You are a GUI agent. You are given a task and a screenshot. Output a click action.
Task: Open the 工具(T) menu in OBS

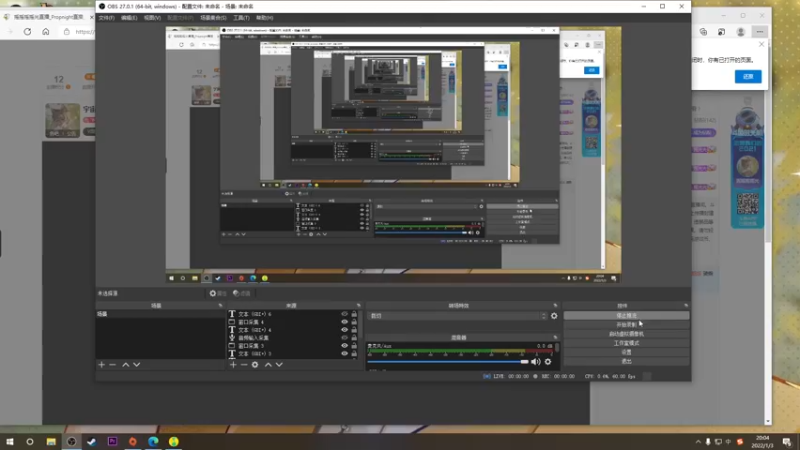coord(241,18)
